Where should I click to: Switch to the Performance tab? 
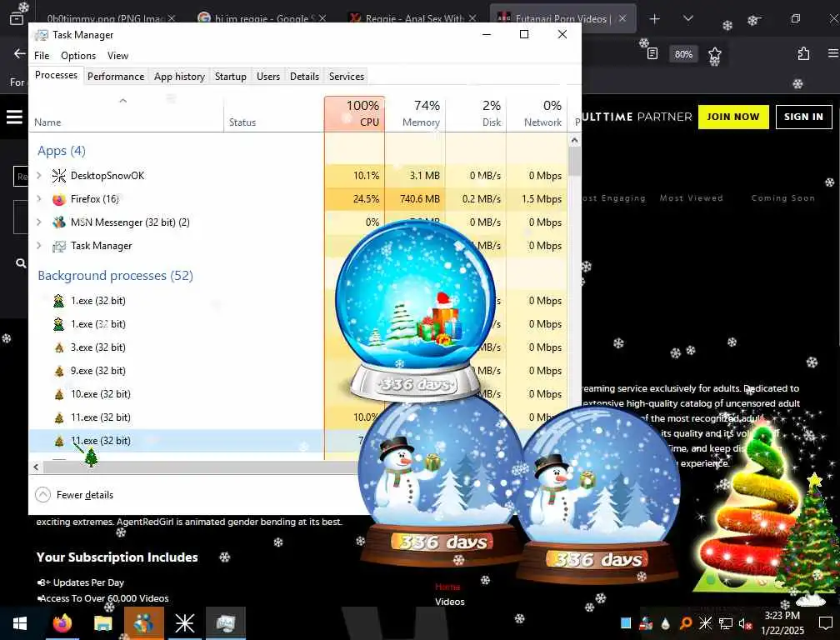116,76
